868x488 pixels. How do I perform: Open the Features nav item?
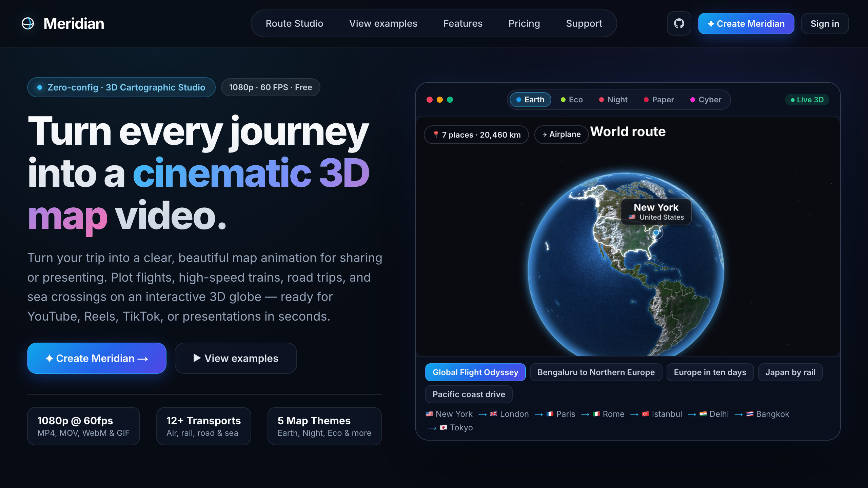pyautogui.click(x=463, y=23)
